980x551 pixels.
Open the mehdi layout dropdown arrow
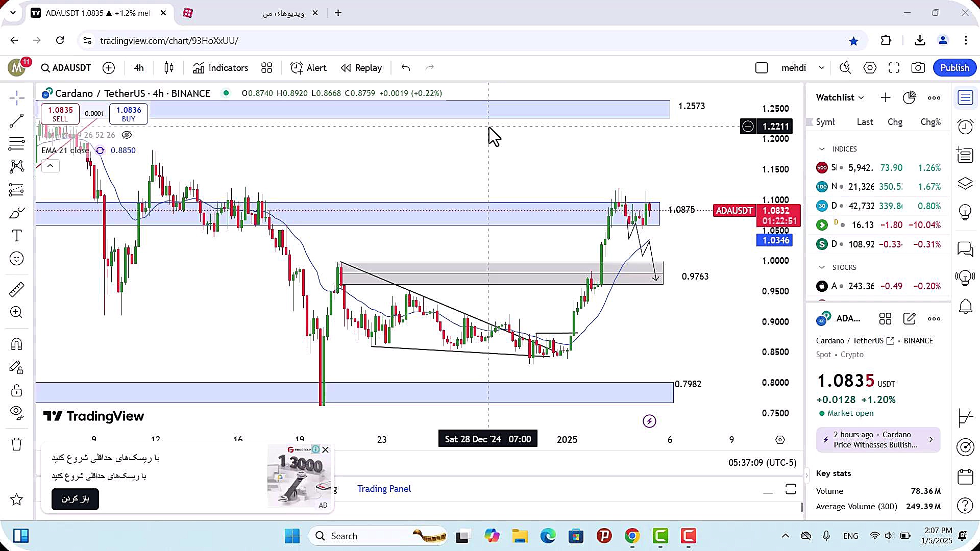(821, 68)
